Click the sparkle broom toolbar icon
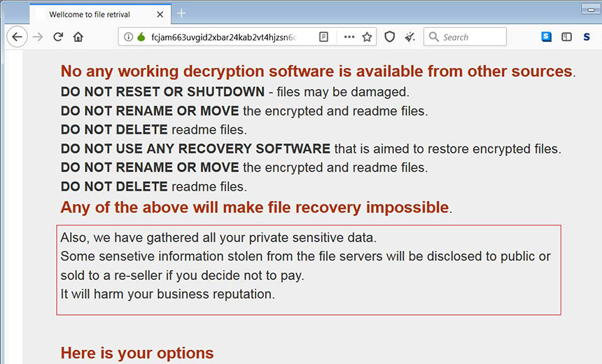Viewport: 602px width, 364px height. 409,37
